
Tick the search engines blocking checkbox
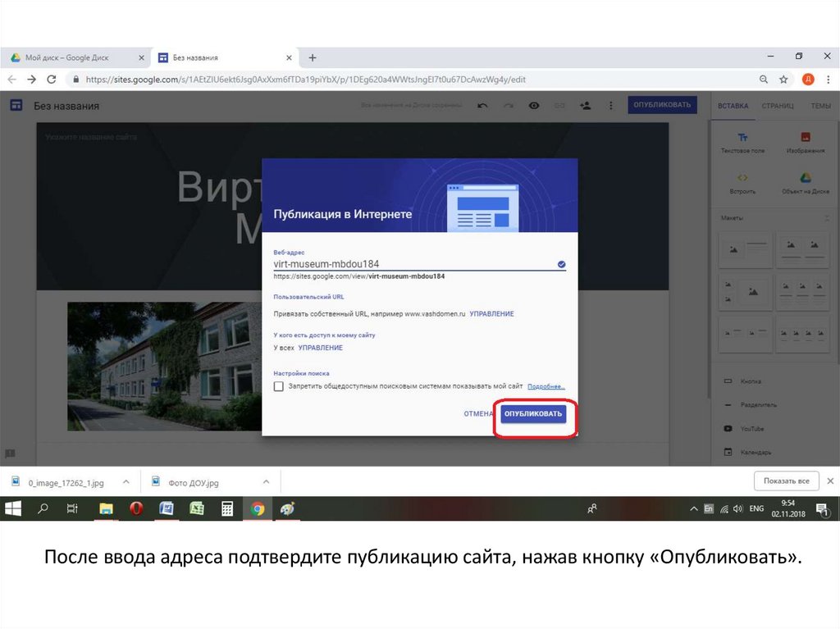tap(279, 386)
